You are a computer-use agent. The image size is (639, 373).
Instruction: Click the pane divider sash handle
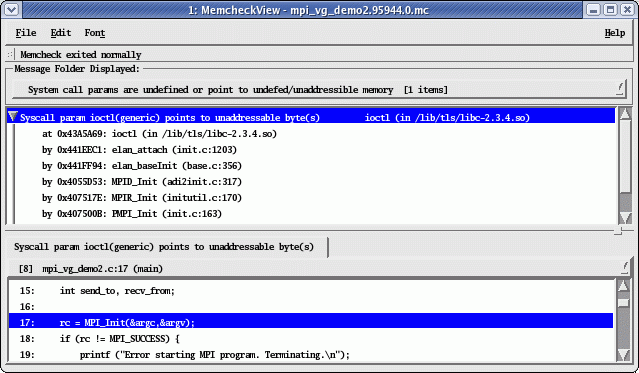(x=618, y=231)
